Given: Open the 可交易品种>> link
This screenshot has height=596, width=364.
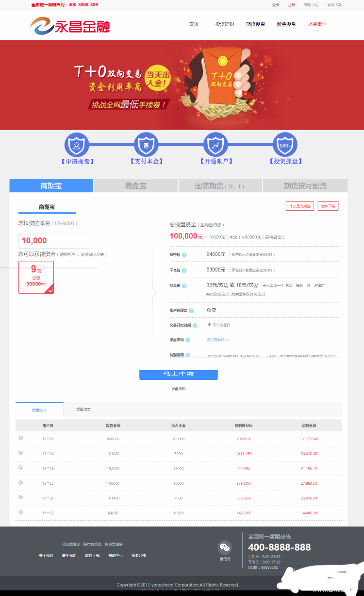Looking at the screenshot, I should (x=218, y=340).
